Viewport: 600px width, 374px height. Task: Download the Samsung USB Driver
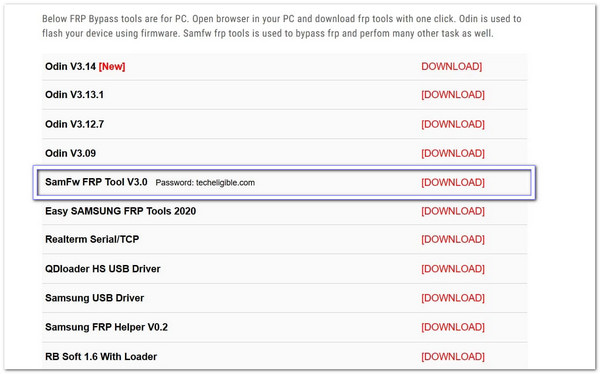pos(453,298)
